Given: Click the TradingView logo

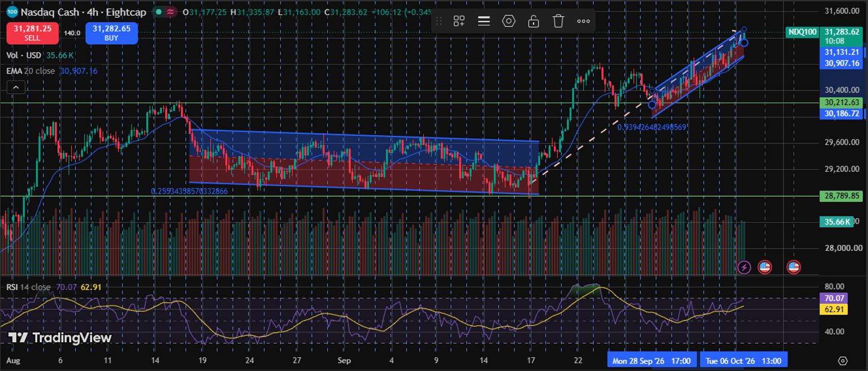Looking at the screenshot, I should tap(60, 338).
